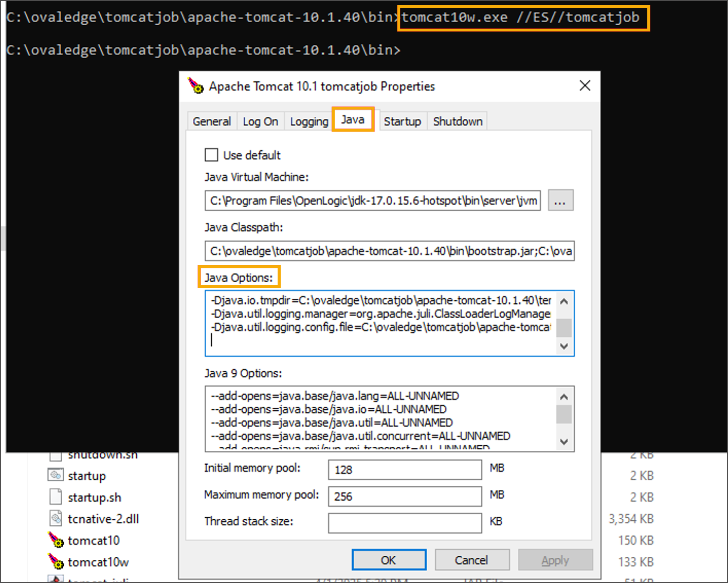Select the tomcat10w application icon in the file list

pyautogui.click(x=56, y=561)
